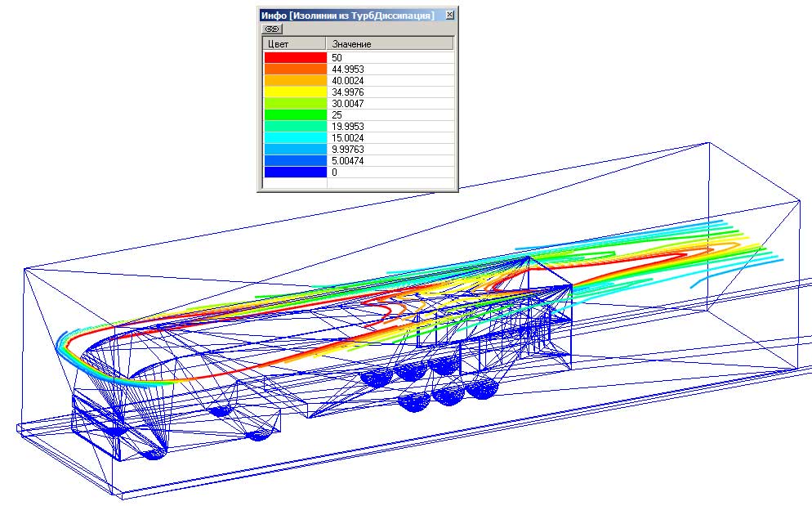The width and height of the screenshot is (812, 506).
Task: Select the pure green swatch for 25
Action: point(295,115)
